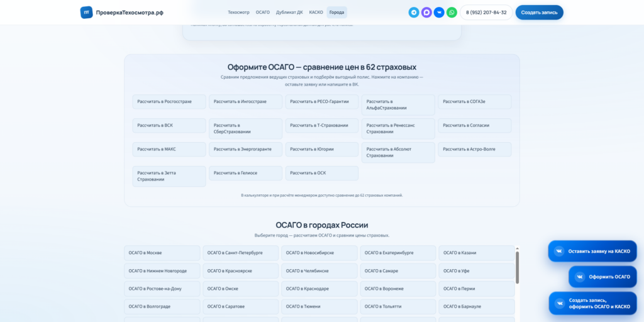The image size is (644, 322).
Task: Select Рассчитать в АльфаСтраховании
Action: pyautogui.click(x=398, y=105)
